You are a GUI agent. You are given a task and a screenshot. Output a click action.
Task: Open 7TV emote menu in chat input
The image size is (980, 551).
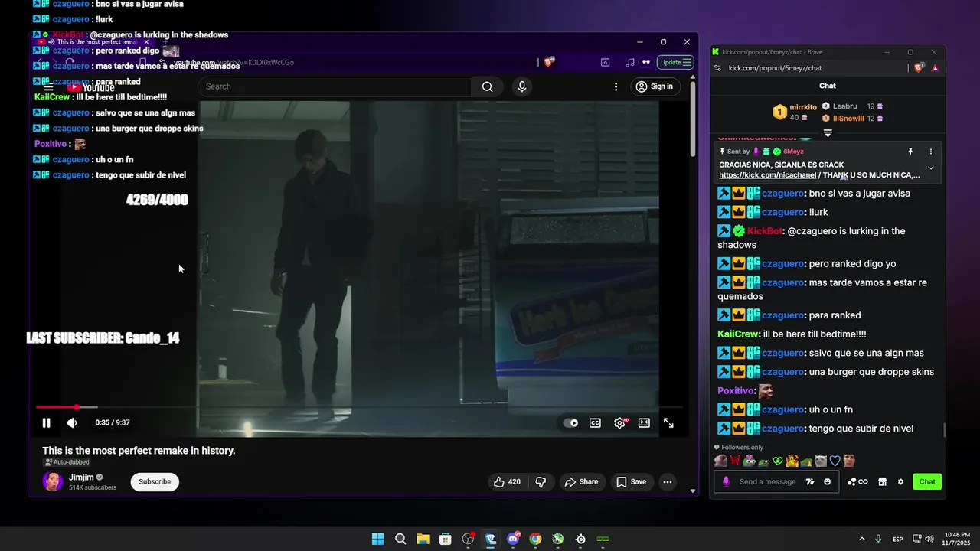(x=811, y=481)
